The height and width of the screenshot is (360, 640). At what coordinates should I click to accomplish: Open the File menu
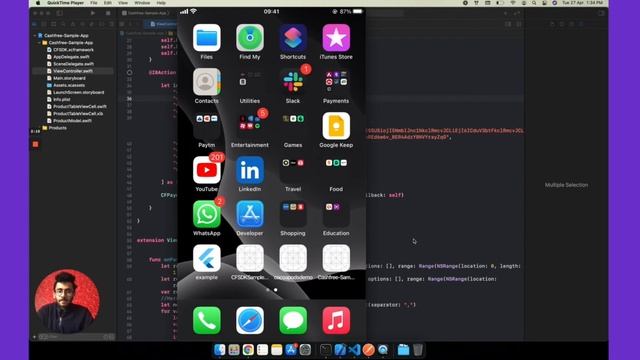pyautogui.click(x=94, y=3)
